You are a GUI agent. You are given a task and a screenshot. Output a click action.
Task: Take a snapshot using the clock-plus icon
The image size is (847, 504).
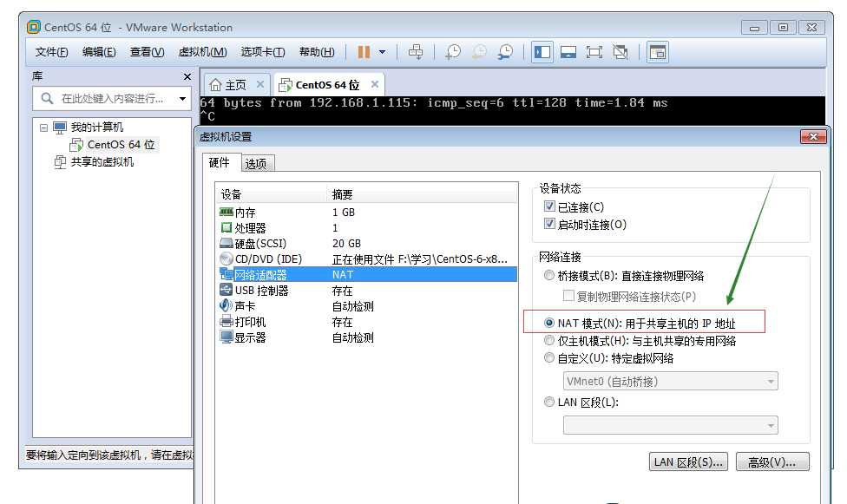pyautogui.click(x=452, y=52)
